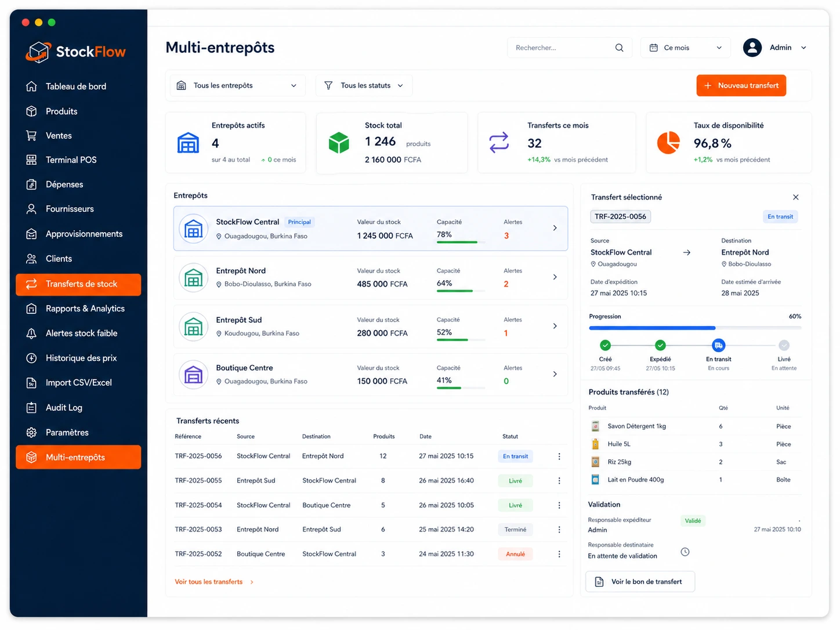Go to Transferts de stock menu item

click(x=78, y=284)
